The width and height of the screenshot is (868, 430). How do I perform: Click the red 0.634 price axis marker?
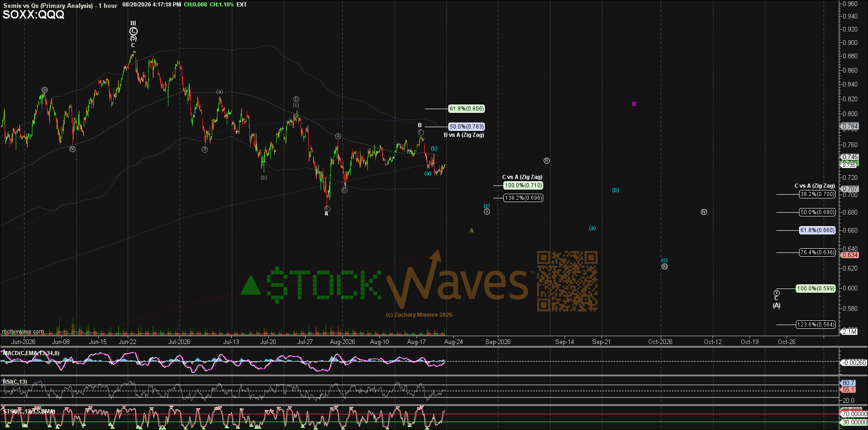pyautogui.click(x=850, y=255)
